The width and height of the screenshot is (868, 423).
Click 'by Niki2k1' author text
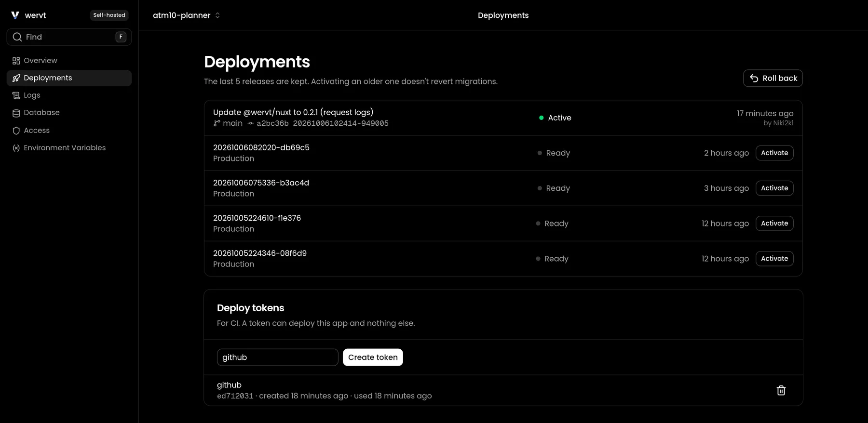(778, 123)
